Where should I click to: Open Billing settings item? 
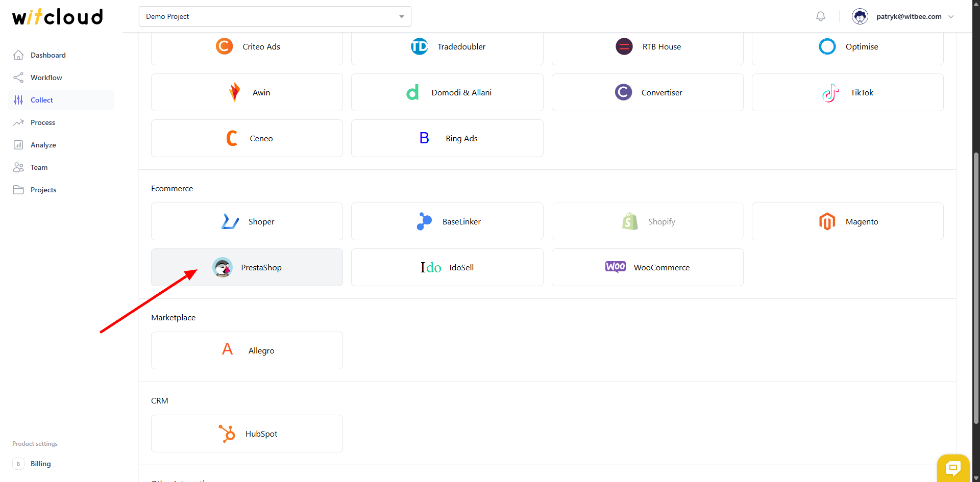pyautogui.click(x=61, y=464)
